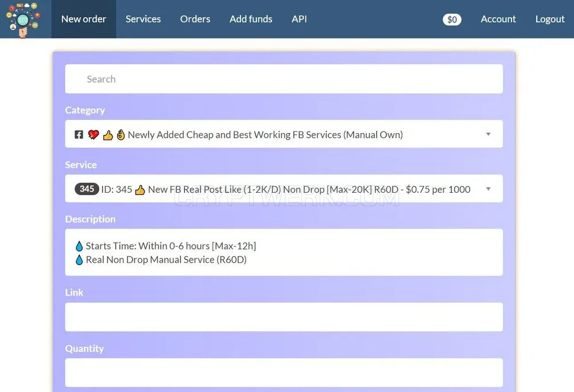This screenshot has width=574, height=392.
Task: Click the Category label
Action: [85, 110]
